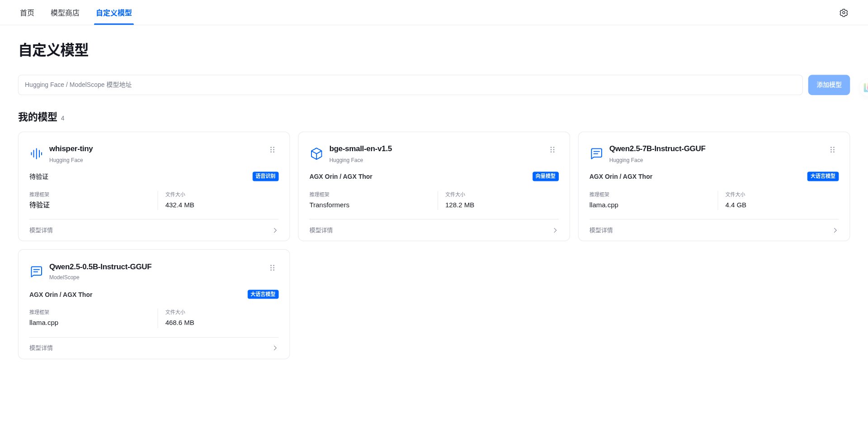
Task: Open the bge-small-en-v1.5 card options dots
Action: [552, 150]
